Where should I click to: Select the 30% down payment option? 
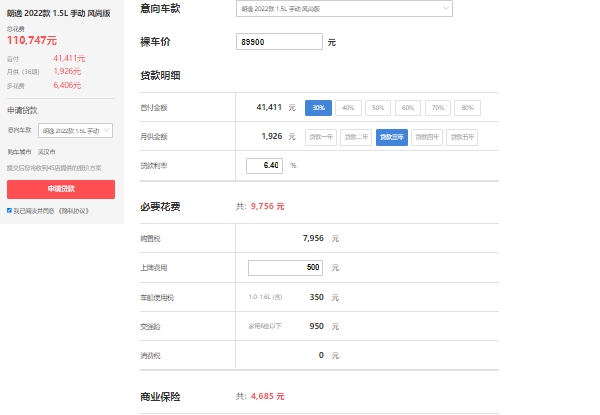tap(318, 107)
